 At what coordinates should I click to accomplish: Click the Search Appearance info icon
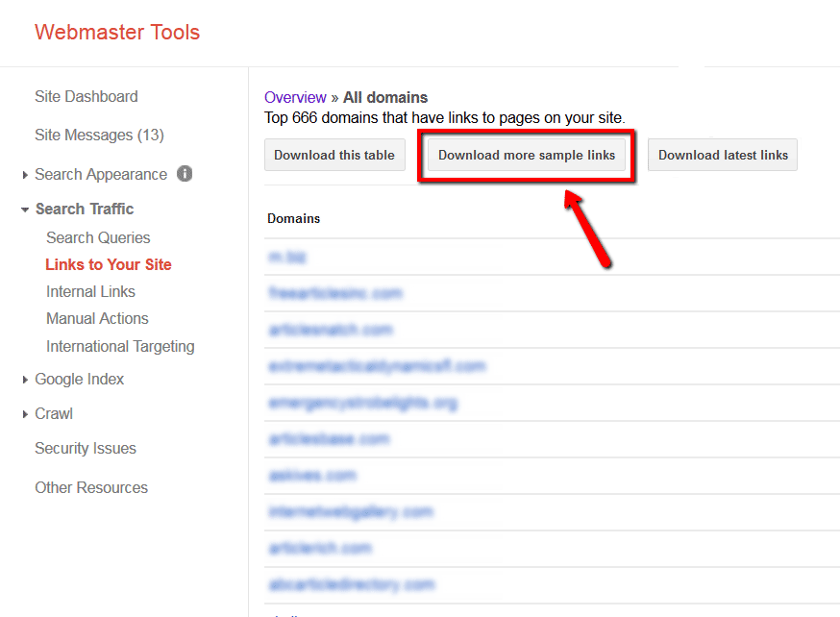[x=185, y=174]
